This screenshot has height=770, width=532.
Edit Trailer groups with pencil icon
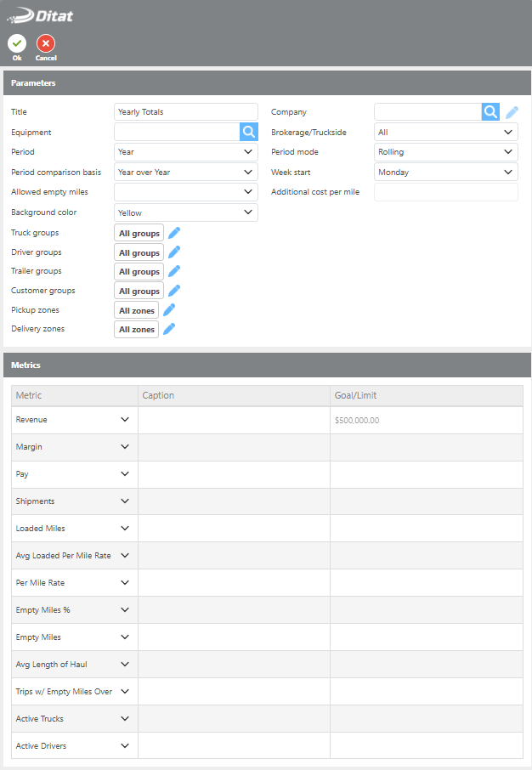coord(174,271)
